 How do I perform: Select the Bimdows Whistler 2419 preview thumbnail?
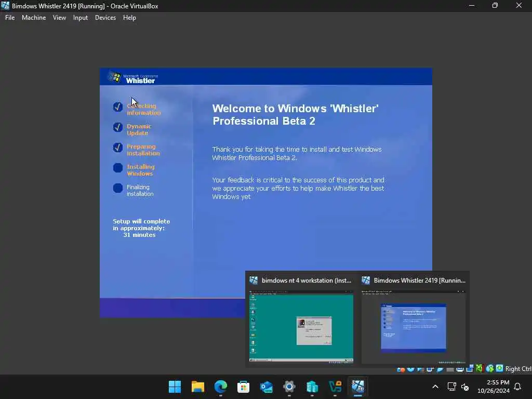pos(414,326)
